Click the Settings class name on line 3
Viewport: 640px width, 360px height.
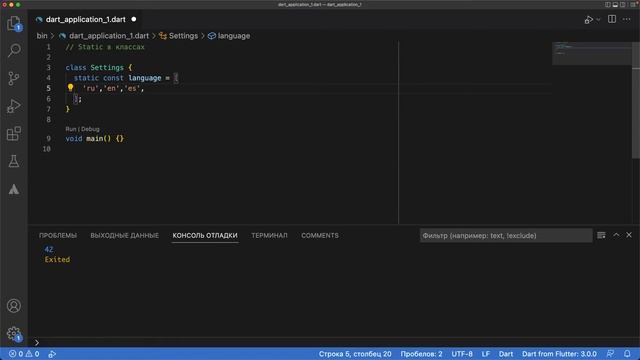coord(107,67)
